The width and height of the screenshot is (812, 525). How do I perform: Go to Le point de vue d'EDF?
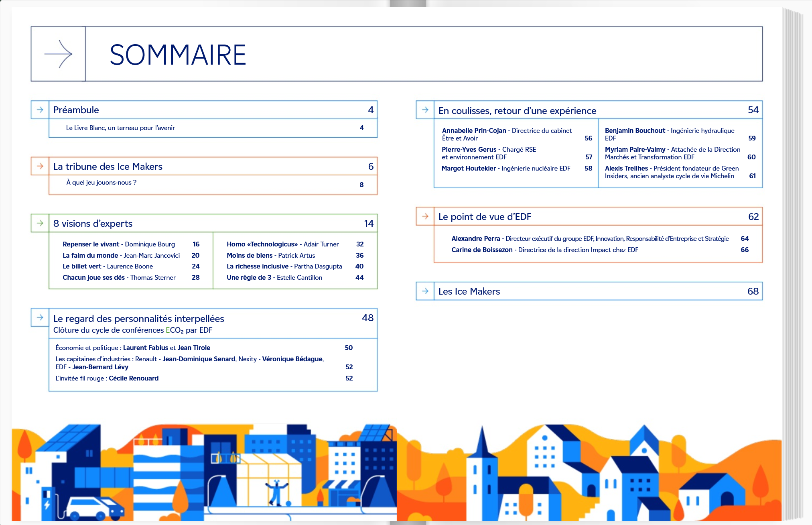tap(485, 217)
